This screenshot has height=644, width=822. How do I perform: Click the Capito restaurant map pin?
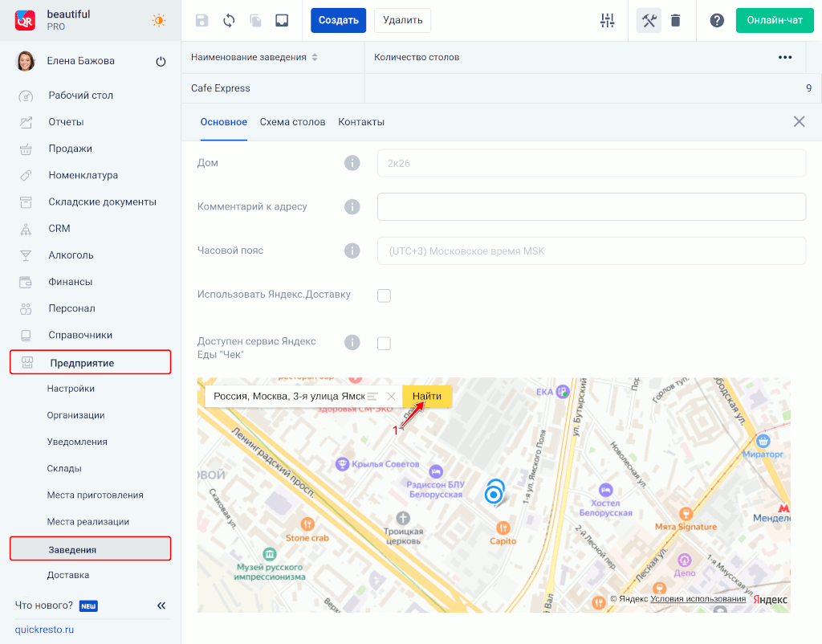point(503,528)
